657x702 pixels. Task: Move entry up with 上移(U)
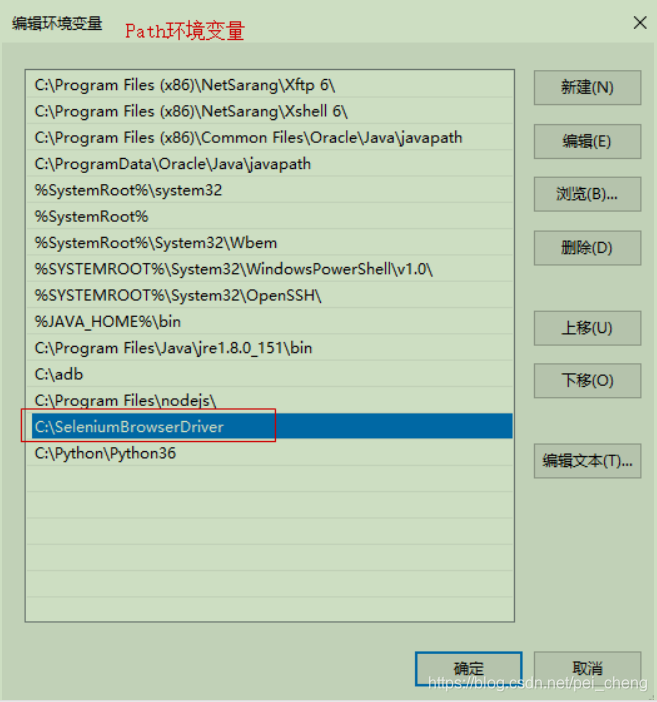tap(587, 328)
